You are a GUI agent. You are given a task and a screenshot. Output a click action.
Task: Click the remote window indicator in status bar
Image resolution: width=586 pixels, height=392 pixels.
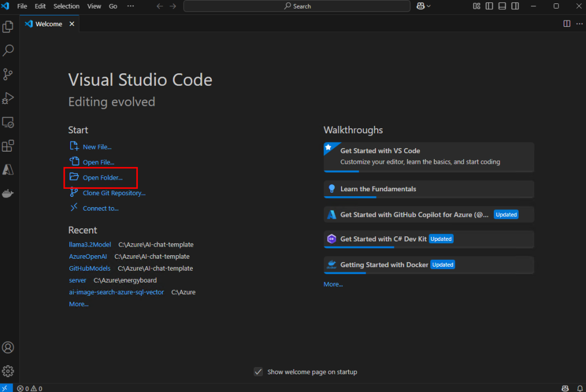pos(5,388)
